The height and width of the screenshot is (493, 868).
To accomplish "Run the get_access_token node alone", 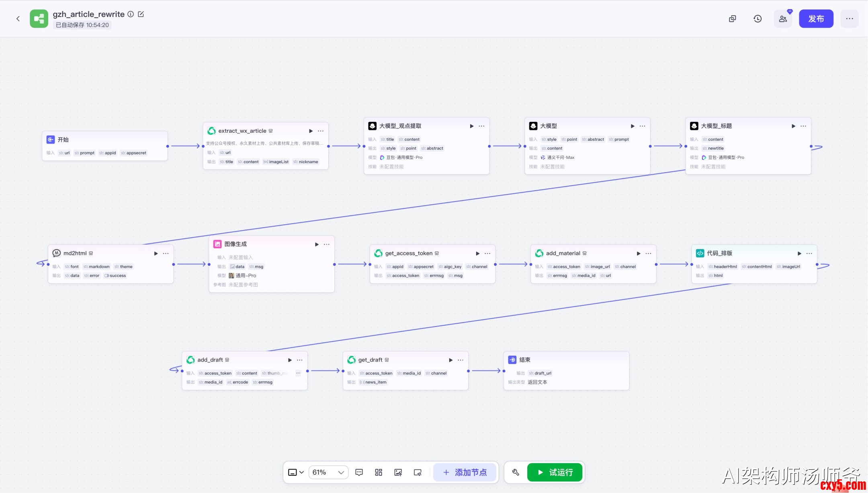I will (477, 253).
